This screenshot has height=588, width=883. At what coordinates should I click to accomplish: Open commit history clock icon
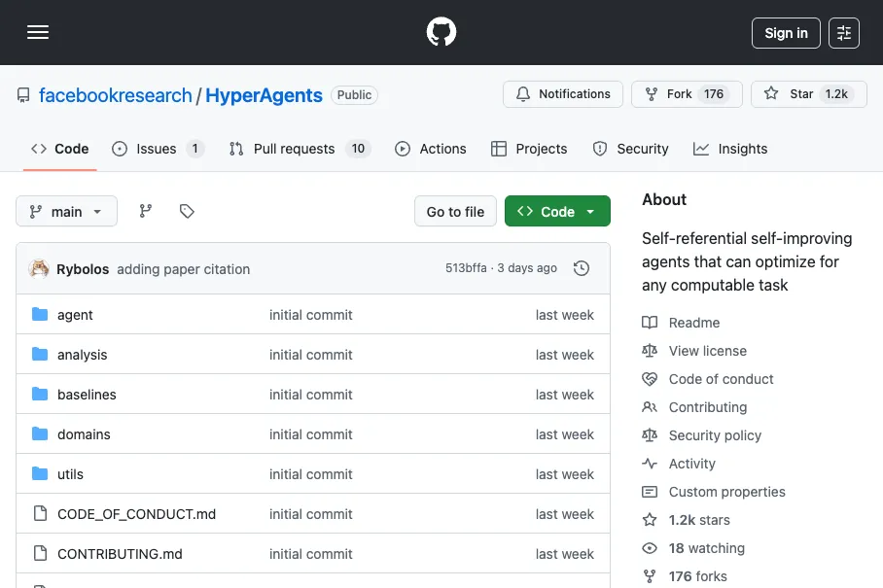point(582,268)
